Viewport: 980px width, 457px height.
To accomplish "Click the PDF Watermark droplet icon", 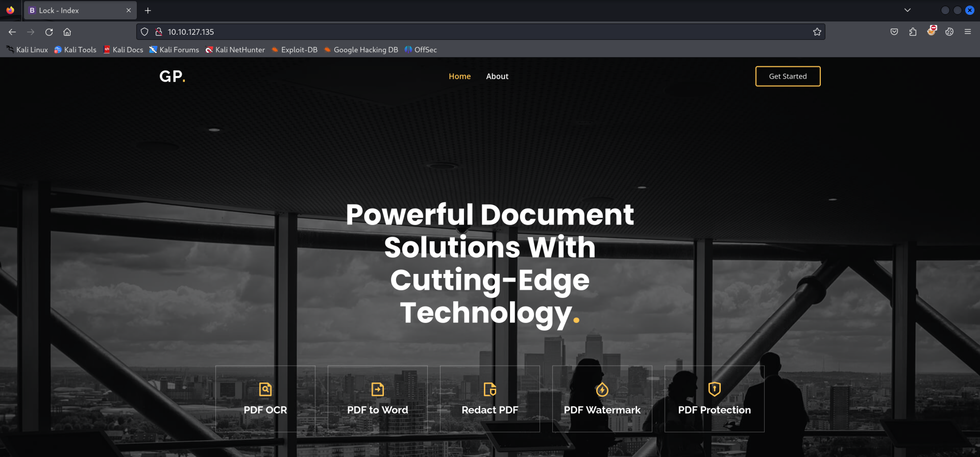I will coord(602,390).
